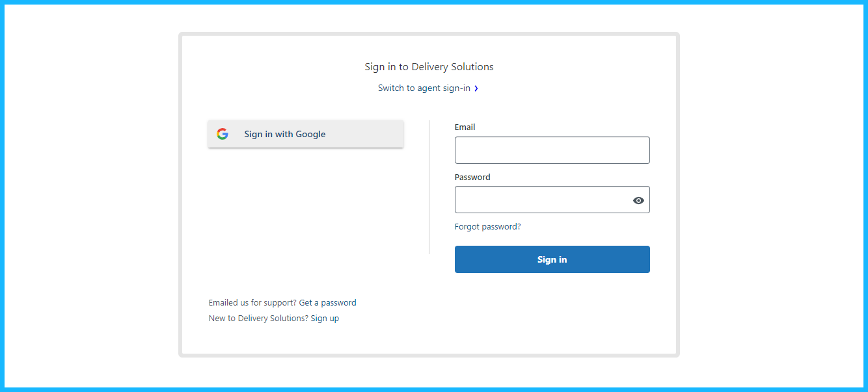The height and width of the screenshot is (392, 868).
Task: Focus the Email input field
Action: click(552, 150)
